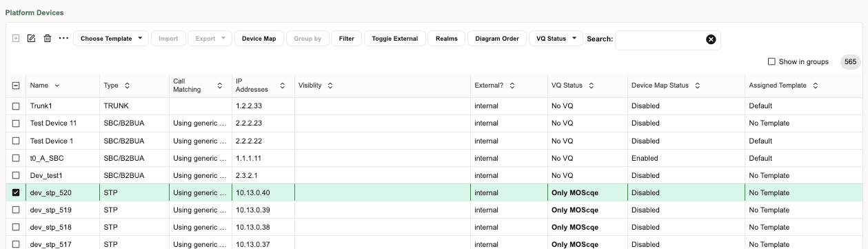Click the Diagram Order button
This screenshot has width=868, height=249.
(497, 39)
